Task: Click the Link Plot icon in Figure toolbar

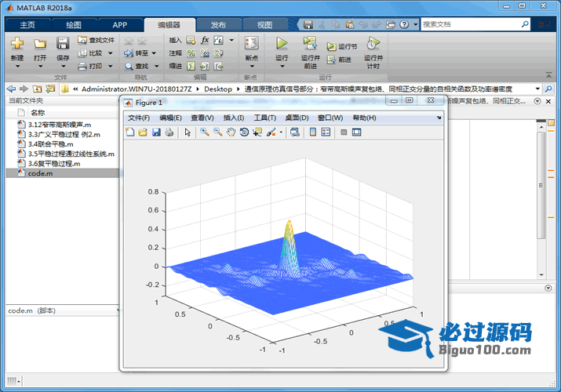Action: (x=295, y=132)
